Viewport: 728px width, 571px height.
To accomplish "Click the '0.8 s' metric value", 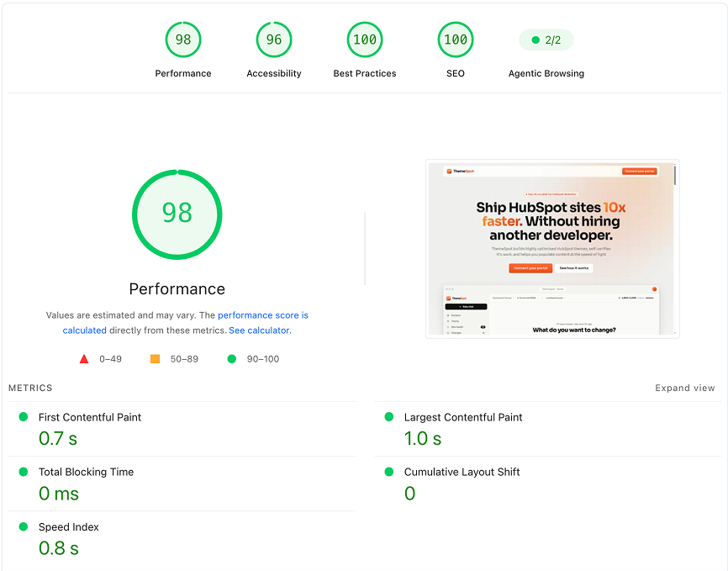I will coord(59,548).
